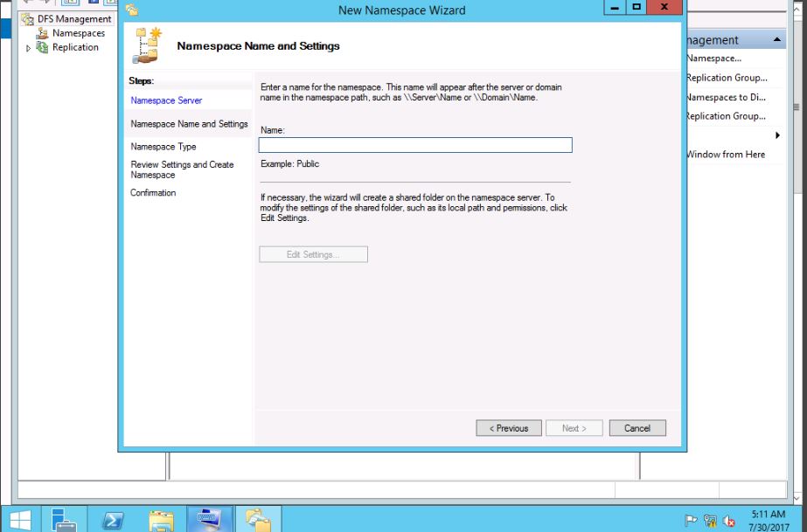The image size is (807, 532).
Task: Click the muted volume tray icon
Action: pos(729,521)
